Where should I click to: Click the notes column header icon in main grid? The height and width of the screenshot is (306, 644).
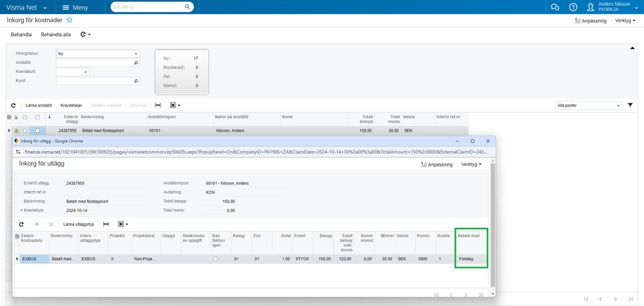point(24,117)
